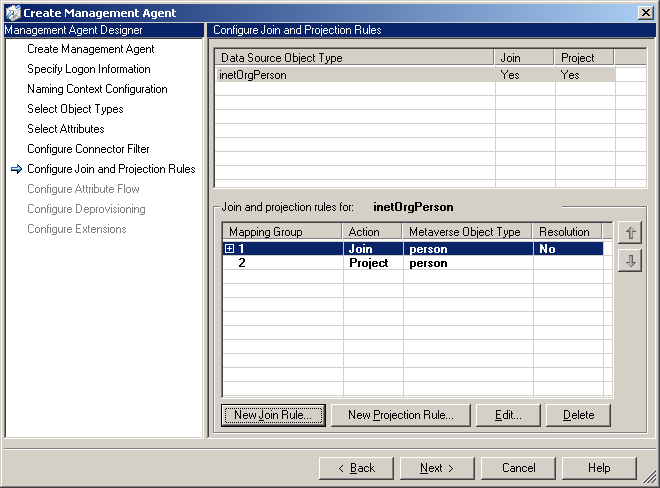
Task: Open the Specify Logon Information page
Action: [89, 69]
